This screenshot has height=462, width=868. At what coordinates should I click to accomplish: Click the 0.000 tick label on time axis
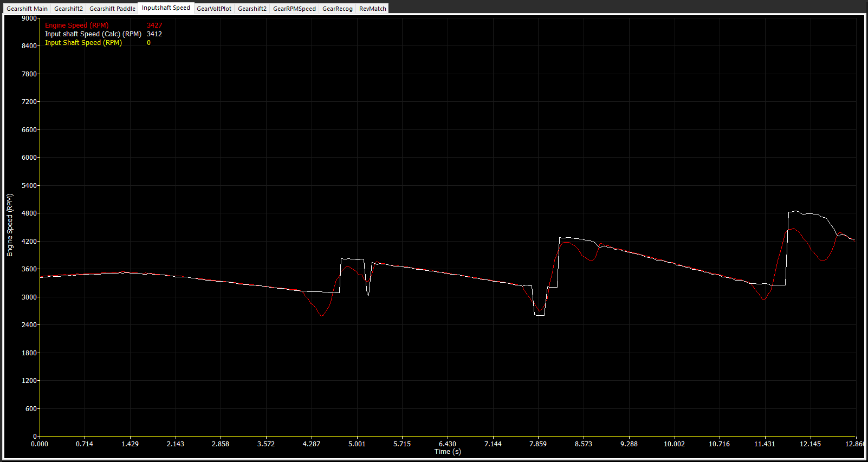[40, 444]
